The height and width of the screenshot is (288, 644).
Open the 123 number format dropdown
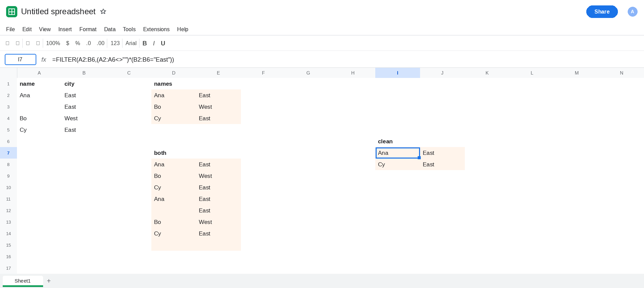click(115, 43)
